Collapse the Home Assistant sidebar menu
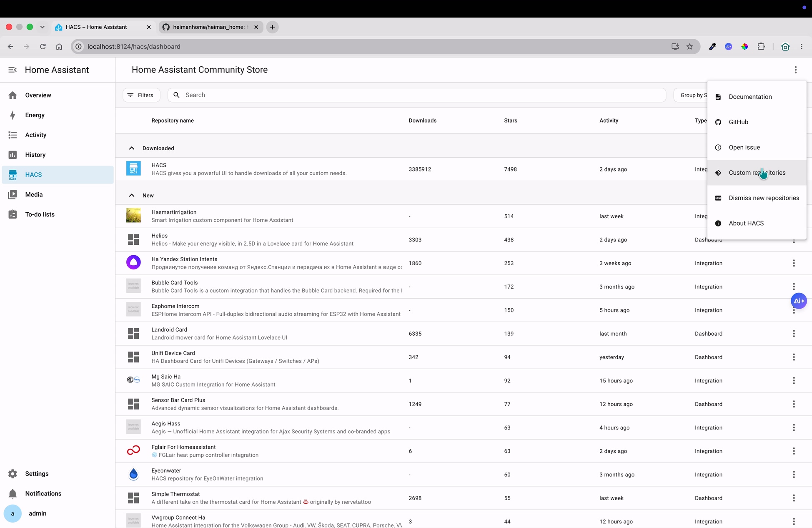Viewport: 812px width, 528px height. [x=13, y=70]
